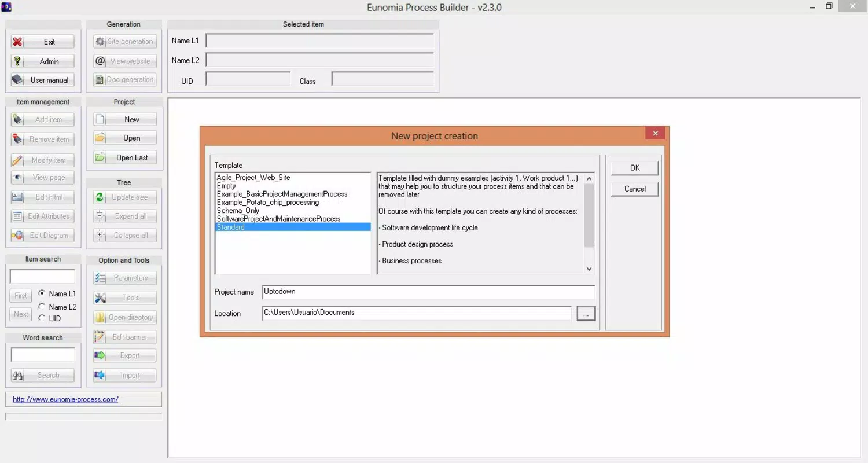Click the Import button

(125, 376)
